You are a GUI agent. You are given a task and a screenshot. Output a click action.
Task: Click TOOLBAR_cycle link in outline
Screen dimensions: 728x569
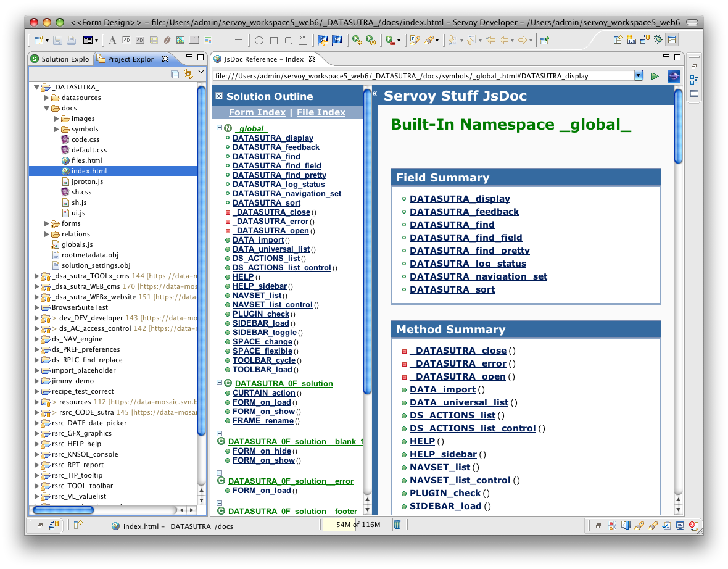click(x=263, y=360)
